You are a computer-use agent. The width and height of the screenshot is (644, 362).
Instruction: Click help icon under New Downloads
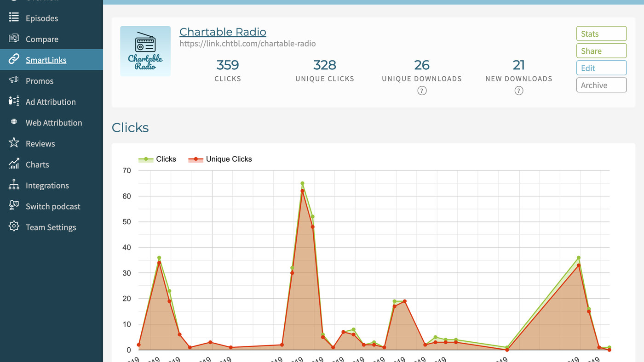519,91
